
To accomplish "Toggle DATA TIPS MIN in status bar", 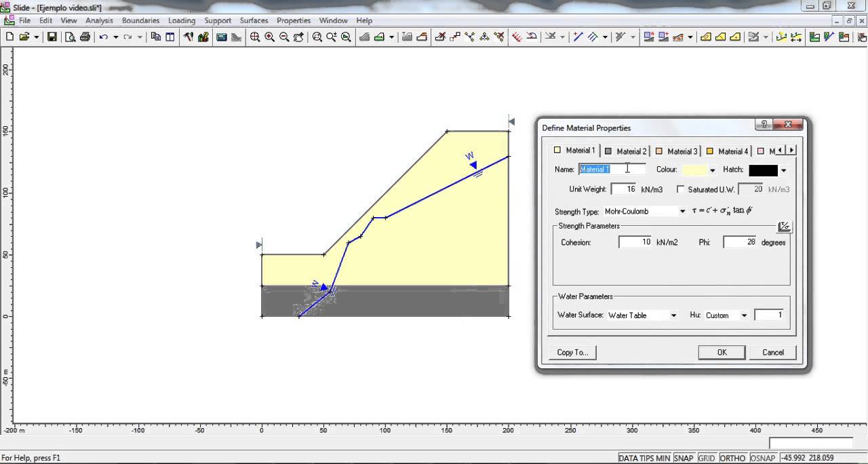I will click(x=644, y=458).
